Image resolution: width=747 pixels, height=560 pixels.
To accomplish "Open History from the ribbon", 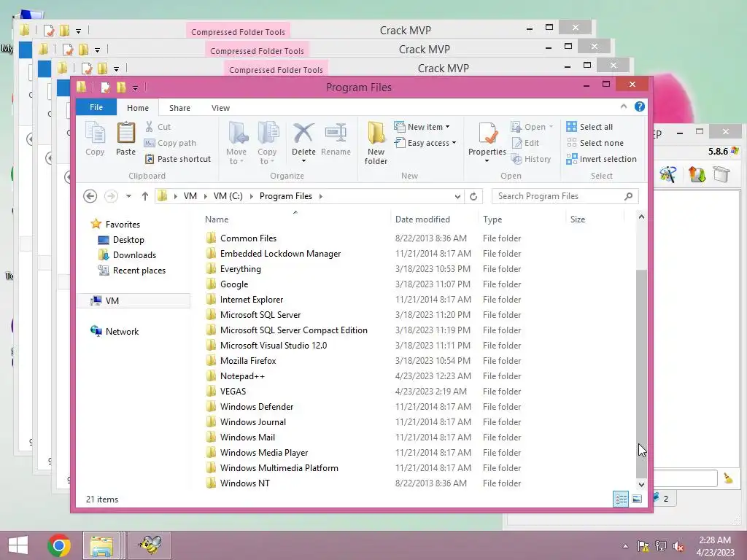I will pos(531,159).
